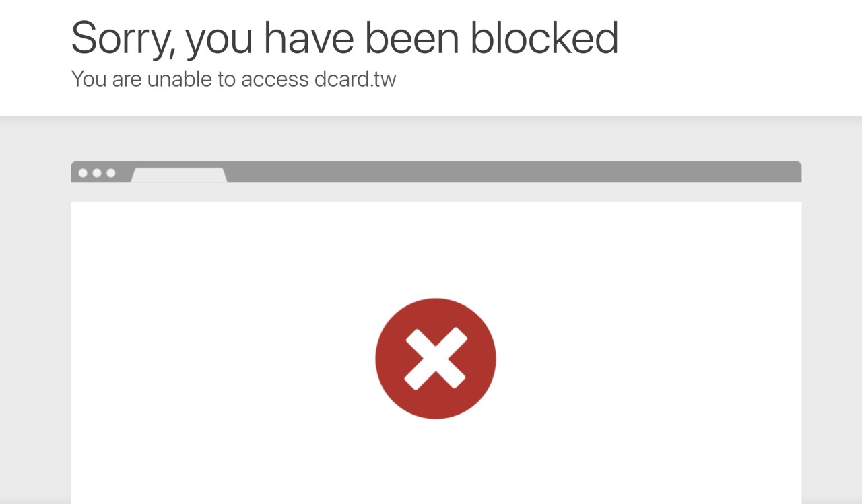
Task: Click white header area right of the heading
Action: pos(741,57)
